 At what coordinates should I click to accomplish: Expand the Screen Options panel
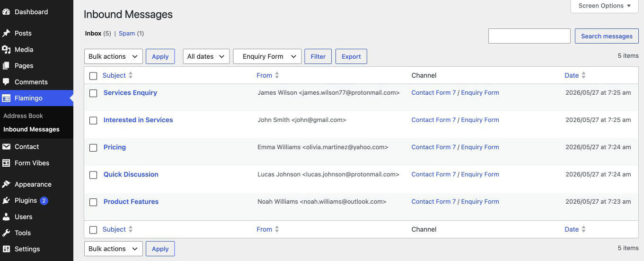pyautogui.click(x=605, y=6)
